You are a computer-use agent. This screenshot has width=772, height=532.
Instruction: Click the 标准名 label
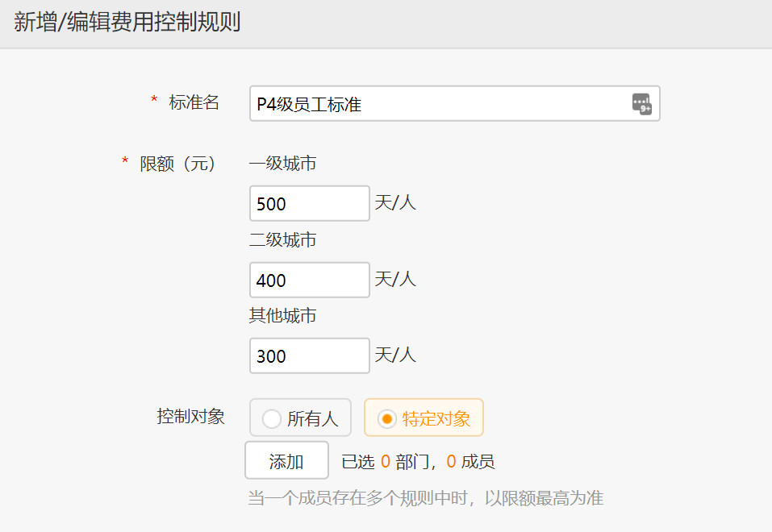pos(194,102)
